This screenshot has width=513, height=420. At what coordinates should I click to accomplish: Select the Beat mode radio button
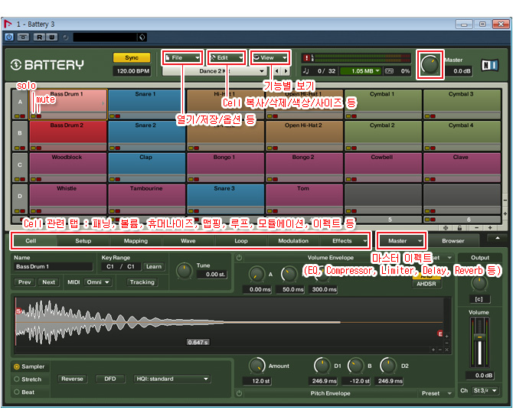[16, 392]
